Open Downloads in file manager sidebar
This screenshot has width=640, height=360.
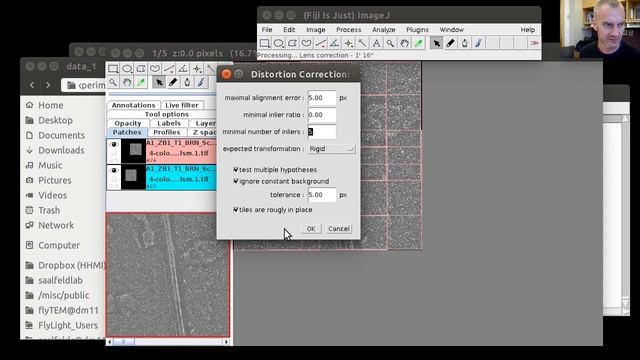[61, 150]
